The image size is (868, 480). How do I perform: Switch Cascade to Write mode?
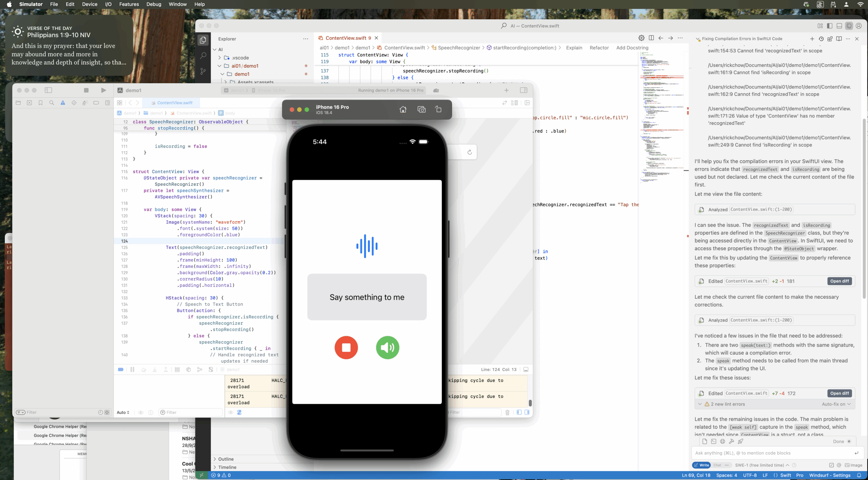[701, 465]
